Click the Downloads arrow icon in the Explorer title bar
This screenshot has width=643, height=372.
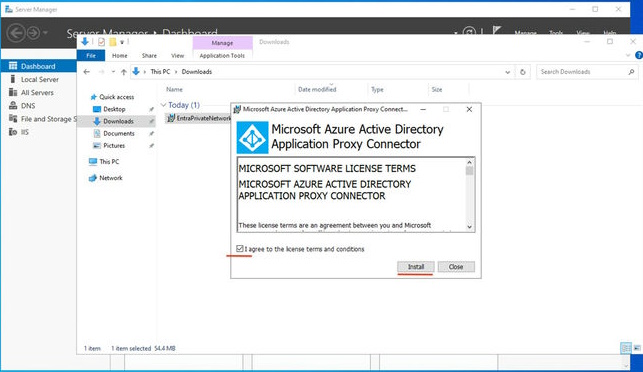(x=85, y=41)
